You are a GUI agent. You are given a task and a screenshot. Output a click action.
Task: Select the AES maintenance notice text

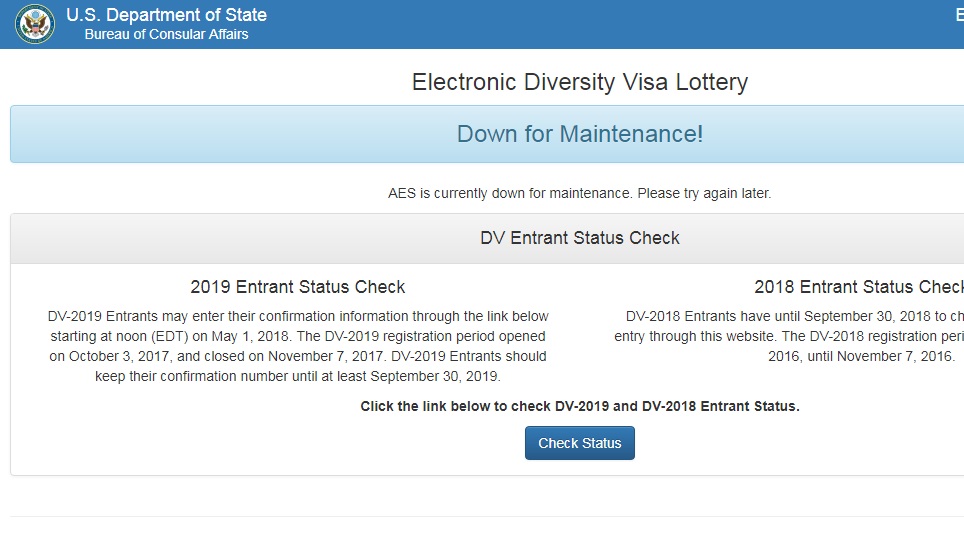point(580,193)
